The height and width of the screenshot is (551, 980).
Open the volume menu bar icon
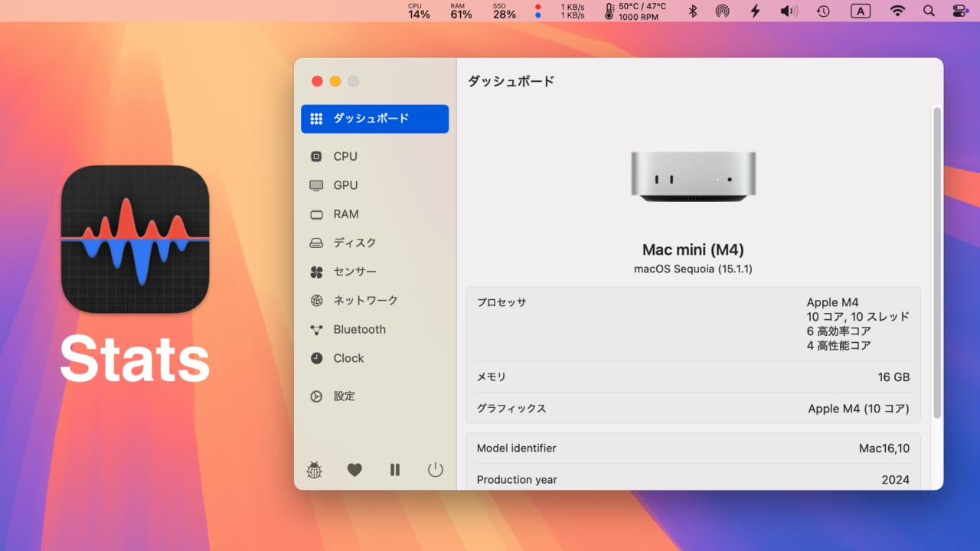pyautogui.click(x=789, y=11)
